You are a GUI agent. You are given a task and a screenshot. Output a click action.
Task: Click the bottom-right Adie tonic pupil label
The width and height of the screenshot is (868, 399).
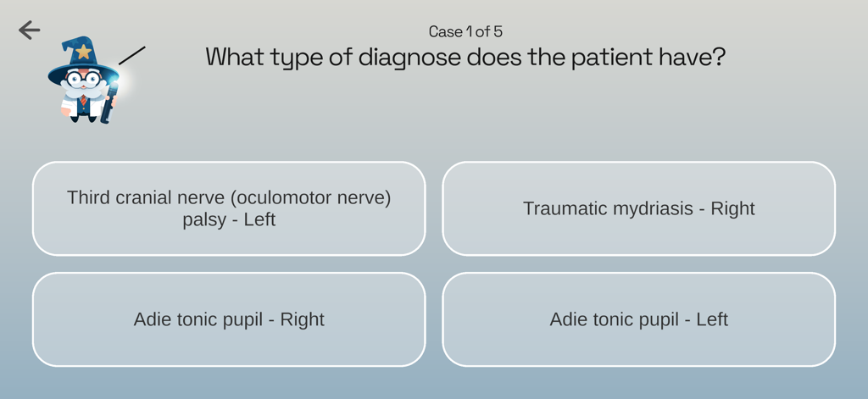(x=615, y=319)
